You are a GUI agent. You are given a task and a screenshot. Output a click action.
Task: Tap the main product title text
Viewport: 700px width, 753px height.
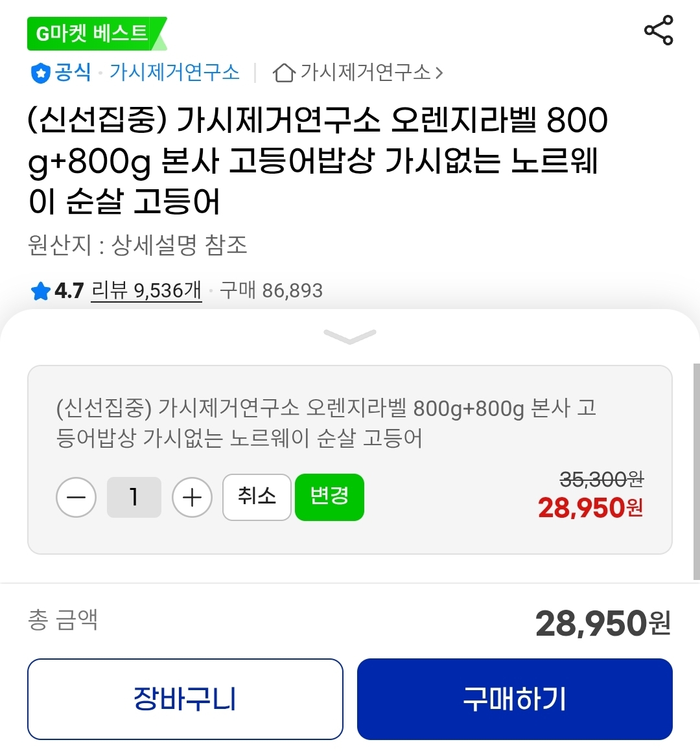(x=318, y=161)
